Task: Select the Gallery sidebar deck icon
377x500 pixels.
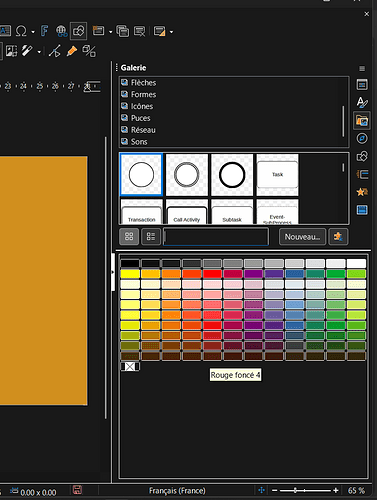Action: (x=362, y=120)
